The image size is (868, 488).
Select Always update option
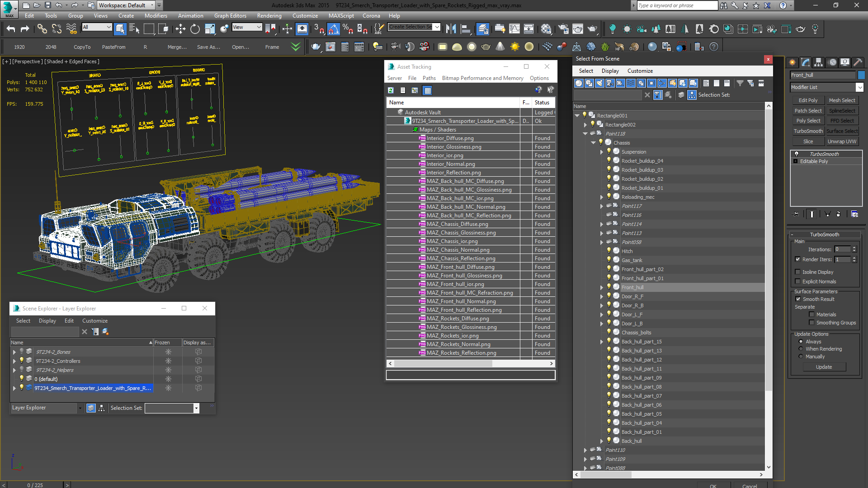801,342
